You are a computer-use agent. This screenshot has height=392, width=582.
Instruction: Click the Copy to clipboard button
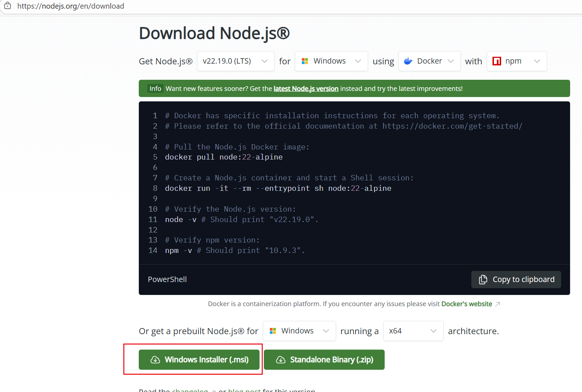[x=516, y=280]
